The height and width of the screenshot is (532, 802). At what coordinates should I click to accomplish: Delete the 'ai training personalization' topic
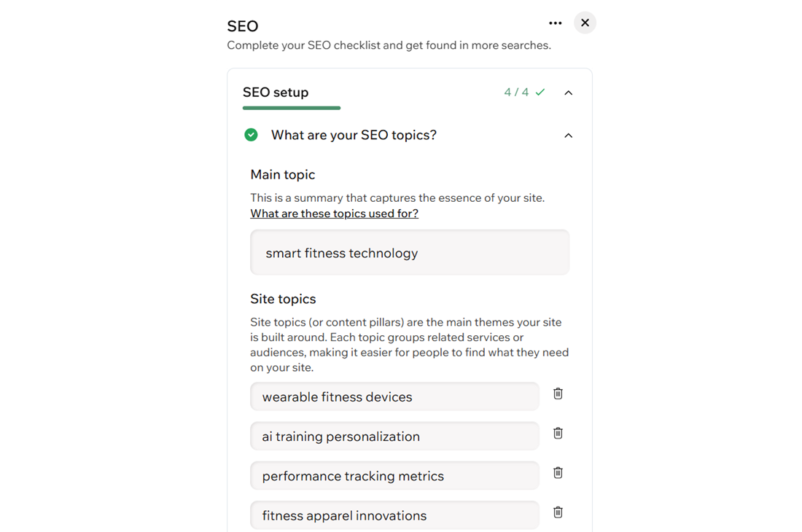[558, 433]
